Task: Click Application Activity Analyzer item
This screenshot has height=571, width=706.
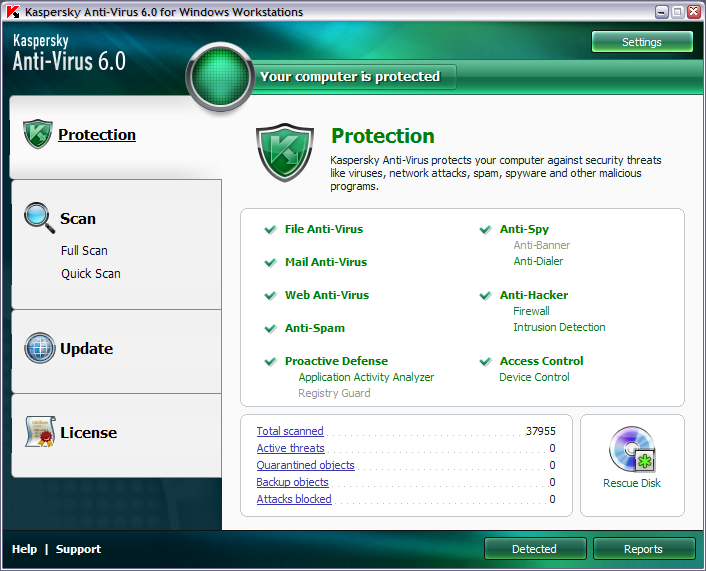Action: click(x=366, y=377)
